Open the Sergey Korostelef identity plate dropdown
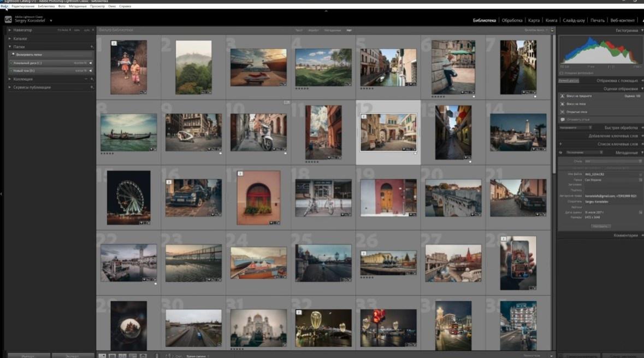Viewport: 644px width, 358px height. pos(51,21)
